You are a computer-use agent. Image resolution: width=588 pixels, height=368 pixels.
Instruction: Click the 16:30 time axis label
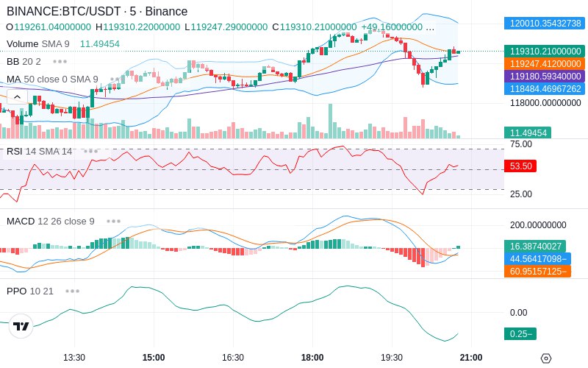pos(233,358)
